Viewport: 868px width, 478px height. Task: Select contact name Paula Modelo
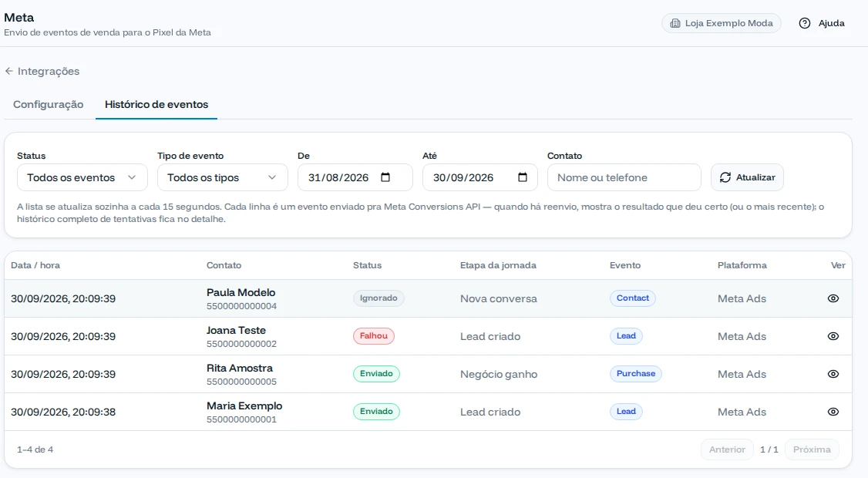pos(241,292)
